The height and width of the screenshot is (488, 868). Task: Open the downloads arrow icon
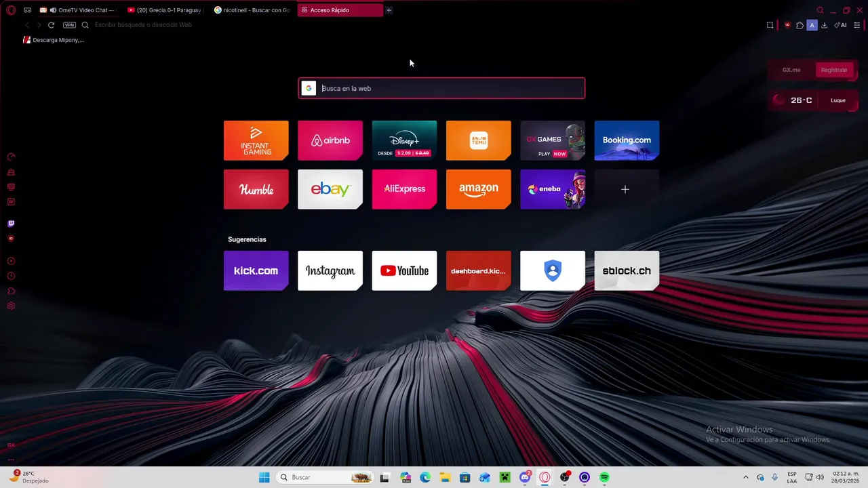824,25
